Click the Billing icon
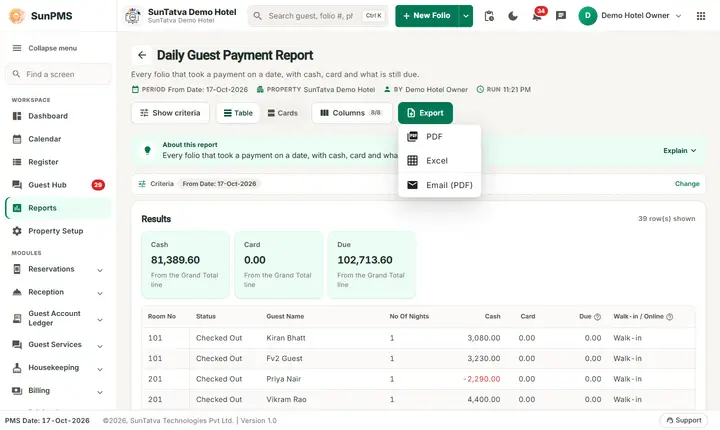The image size is (720, 430). [x=17, y=390]
